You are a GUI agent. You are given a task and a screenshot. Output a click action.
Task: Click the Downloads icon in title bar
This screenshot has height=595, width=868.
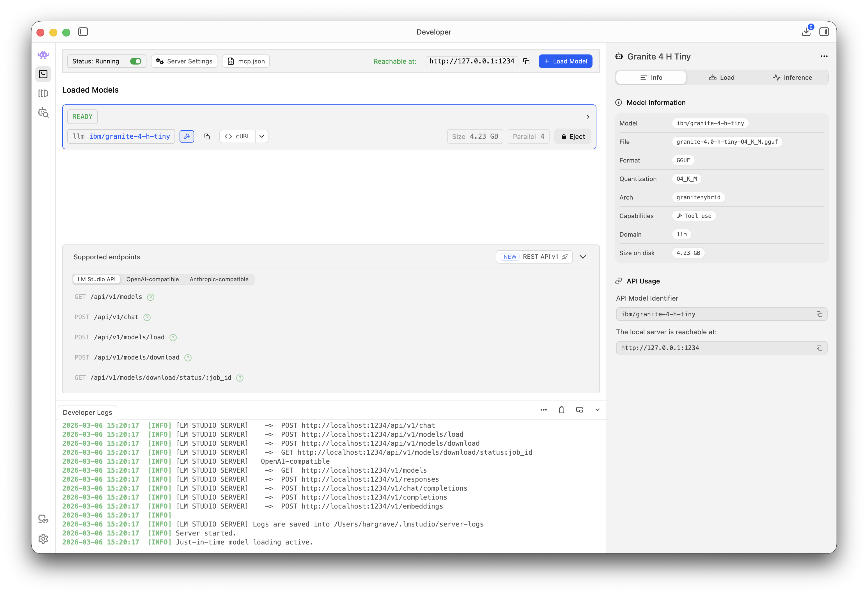806,32
